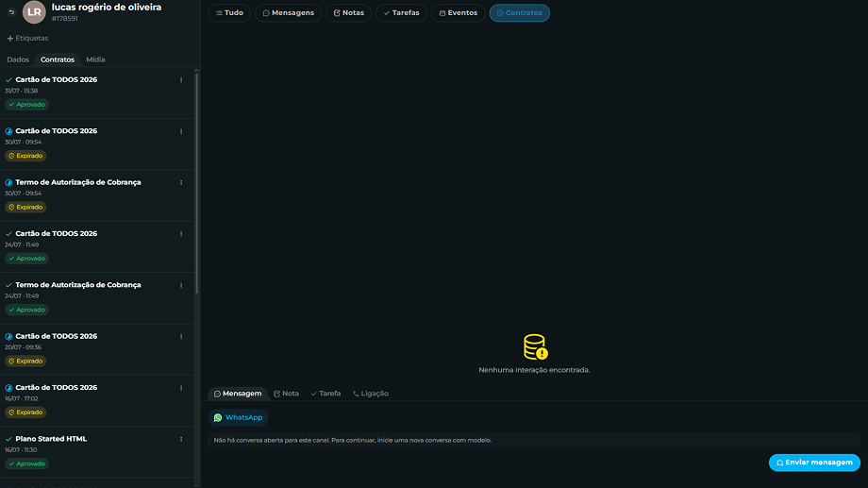This screenshot has height=488, width=868.
Task: Select the Nota composer tab
Action: pyautogui.click(x=286, y=394)
